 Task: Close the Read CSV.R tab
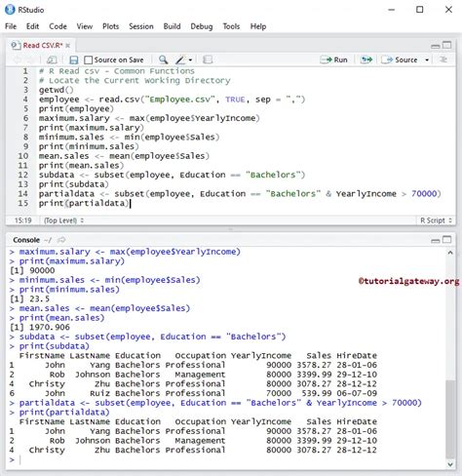(67, 46)
